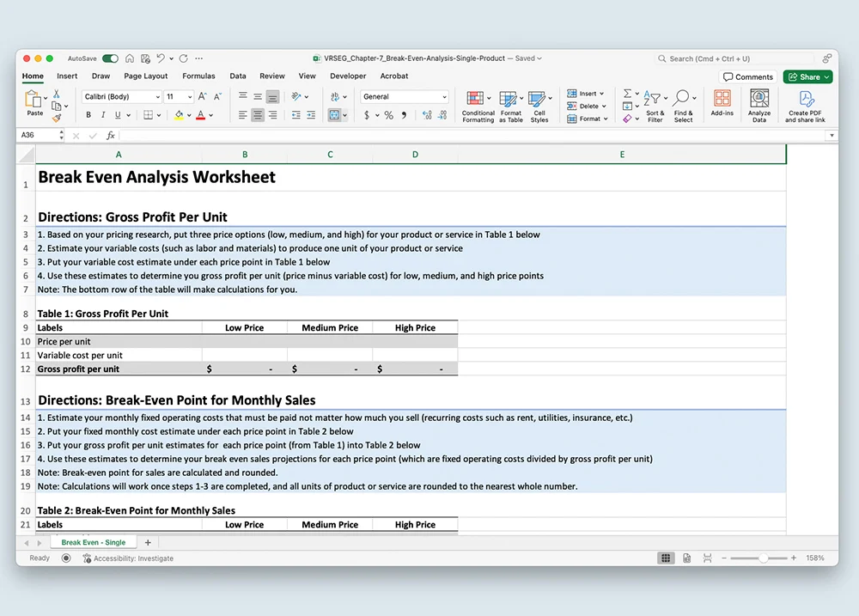
Task: Open the Comments pane
Action: tap(748, 77)
